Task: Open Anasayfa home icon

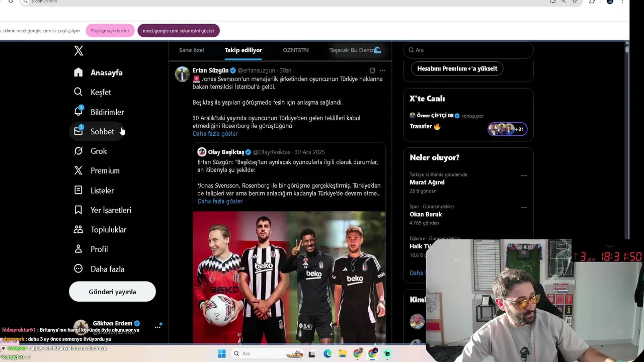Action: tap(78, 72)
